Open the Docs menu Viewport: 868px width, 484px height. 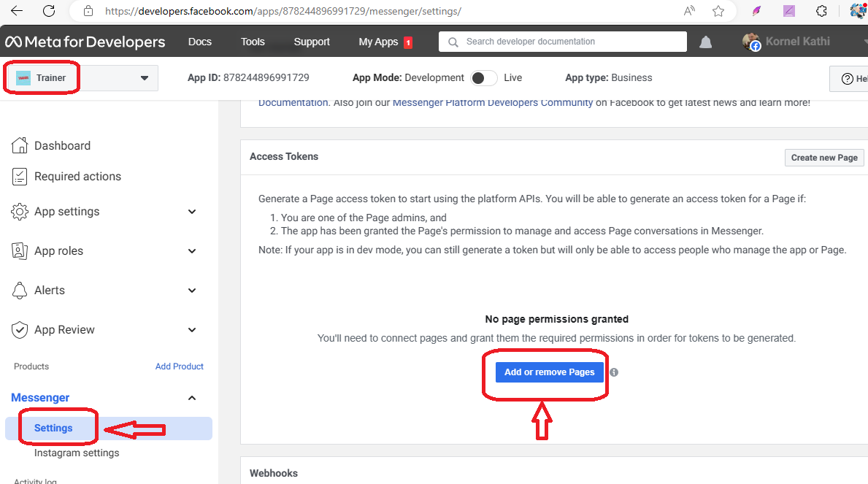[200, 42]
